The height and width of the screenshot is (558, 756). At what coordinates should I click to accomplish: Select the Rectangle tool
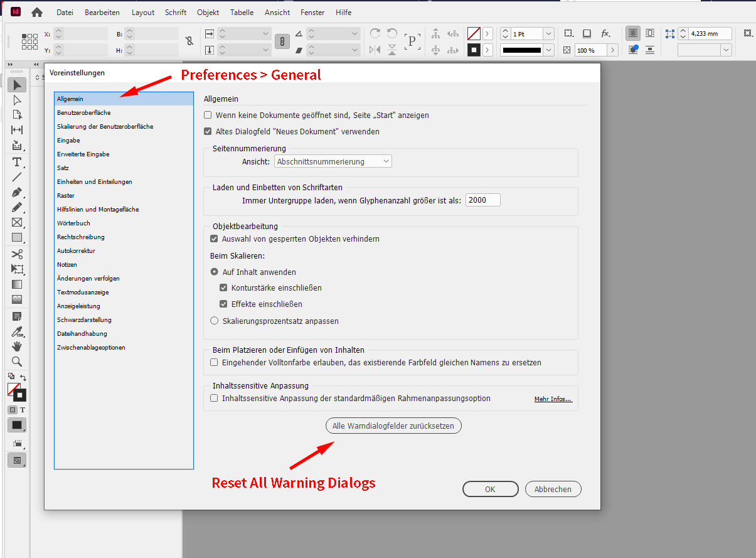coord(16,238)
